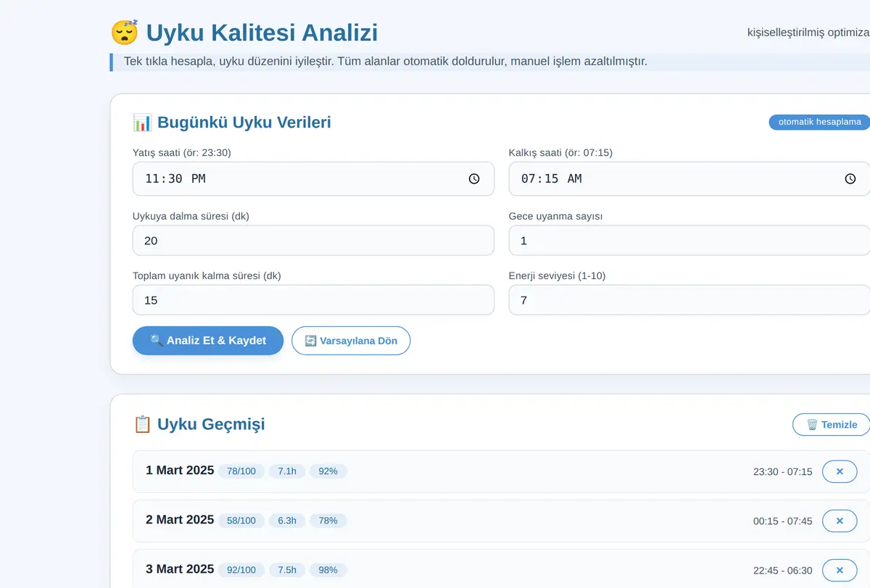Click the sleeping face emoji in title

(124, 33)
